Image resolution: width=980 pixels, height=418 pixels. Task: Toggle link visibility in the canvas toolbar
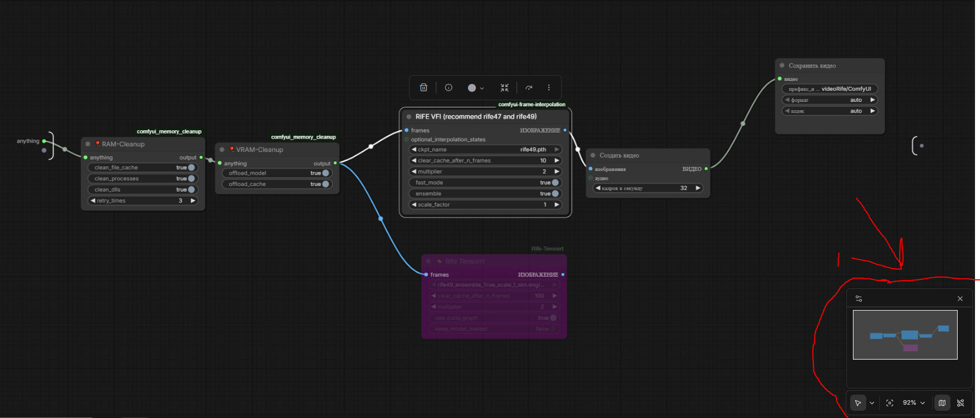point(961,403)
